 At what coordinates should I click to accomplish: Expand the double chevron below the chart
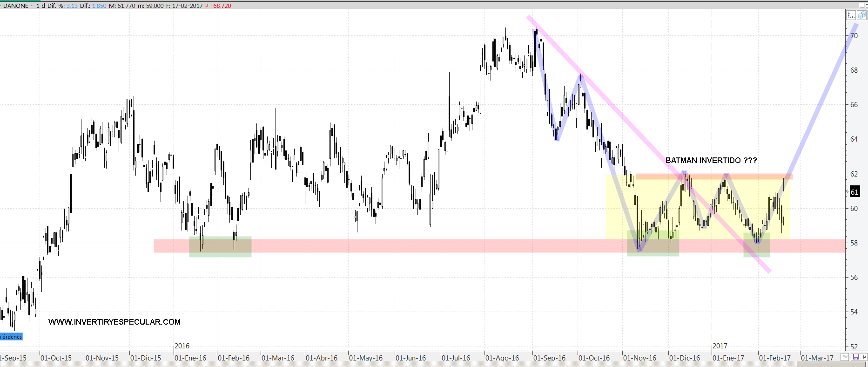click(x=845, y=357)
